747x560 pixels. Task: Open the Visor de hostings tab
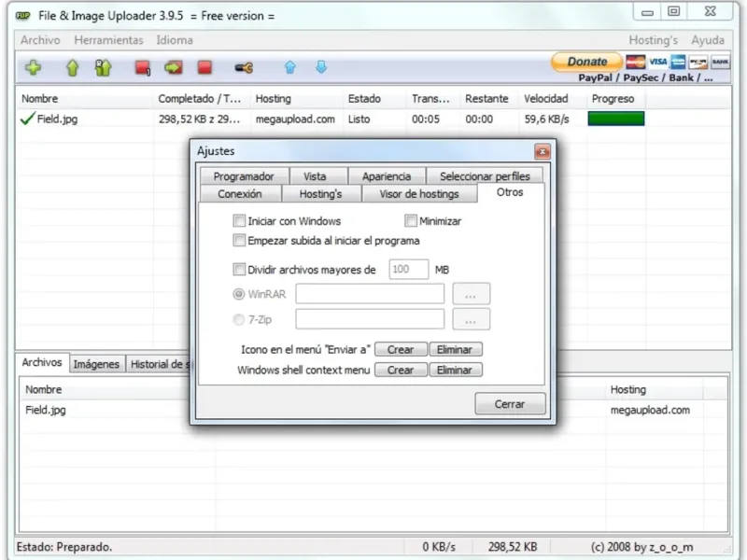(419, 194)
